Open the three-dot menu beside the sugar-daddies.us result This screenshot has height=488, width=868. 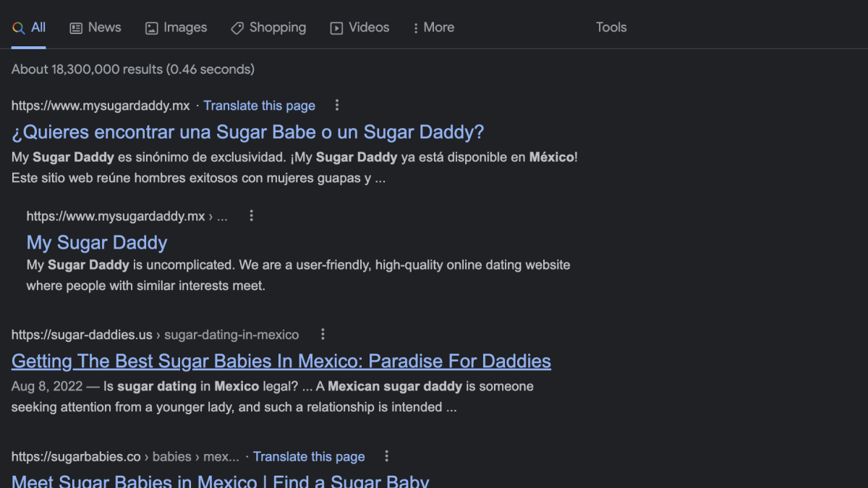pos(323,334)
